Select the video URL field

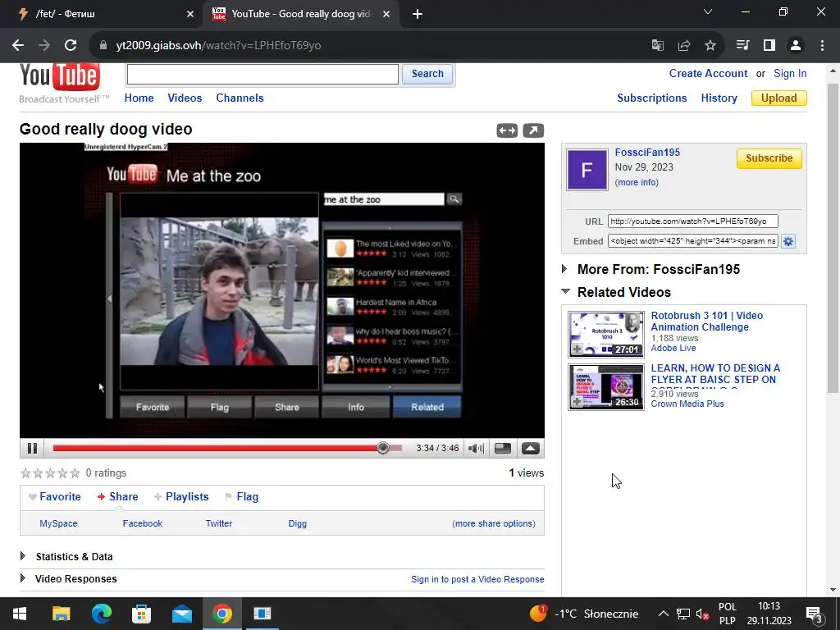(692, 221)
